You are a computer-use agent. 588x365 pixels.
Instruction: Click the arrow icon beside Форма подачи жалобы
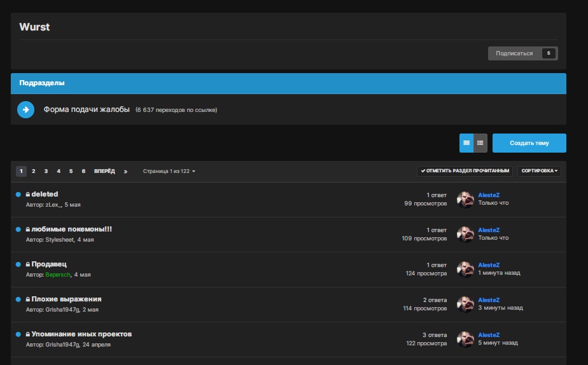[x=25, y=109]
